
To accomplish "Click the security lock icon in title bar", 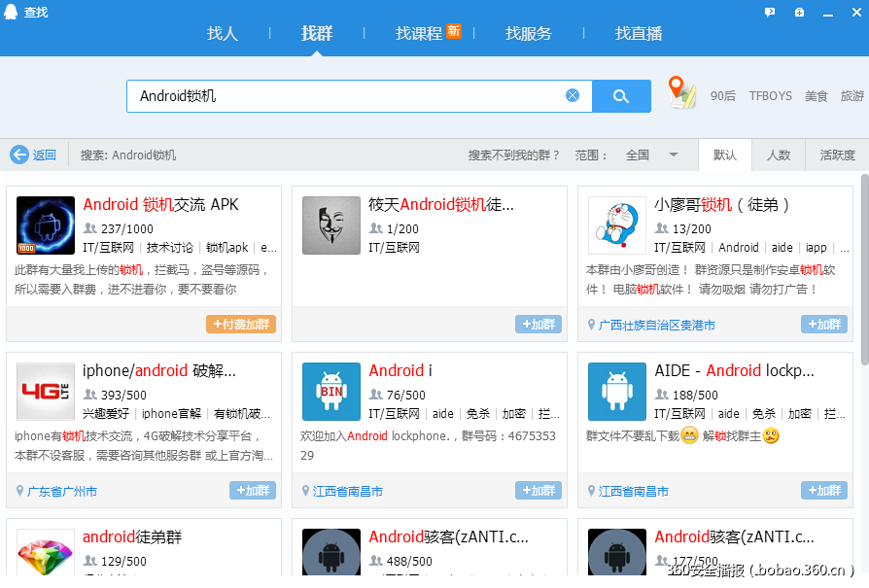I will 799,11.
